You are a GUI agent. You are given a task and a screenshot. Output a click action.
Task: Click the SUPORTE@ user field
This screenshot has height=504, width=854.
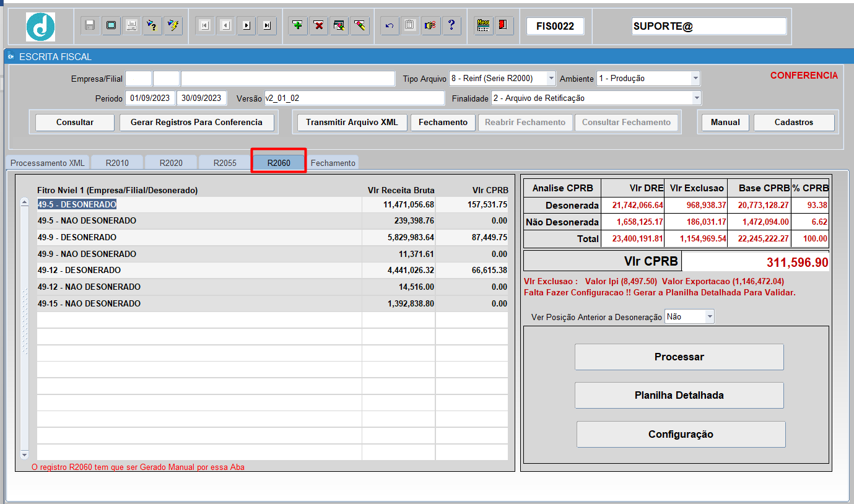click(x=709, y=27)
